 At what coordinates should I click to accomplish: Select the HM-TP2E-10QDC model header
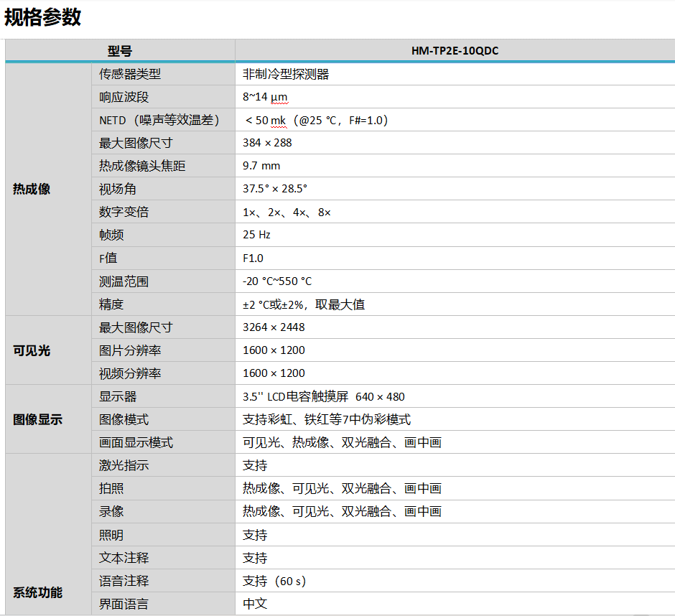click(x=455, y=51)
